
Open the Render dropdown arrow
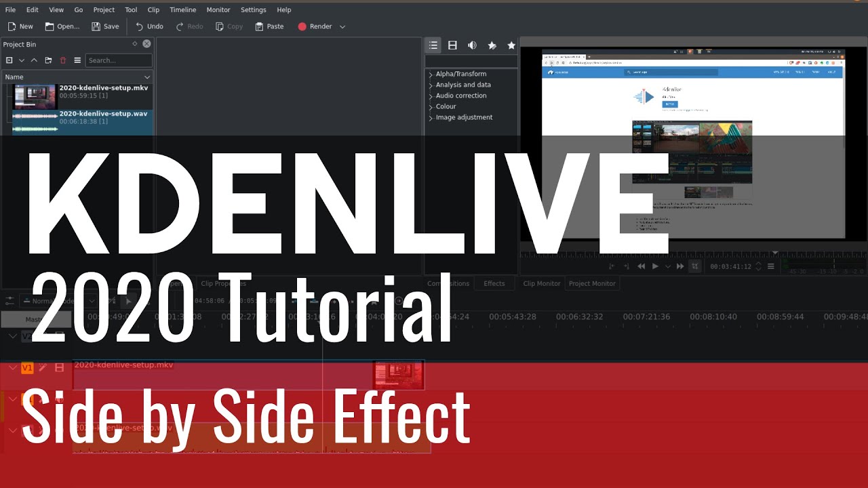point(342,27)
